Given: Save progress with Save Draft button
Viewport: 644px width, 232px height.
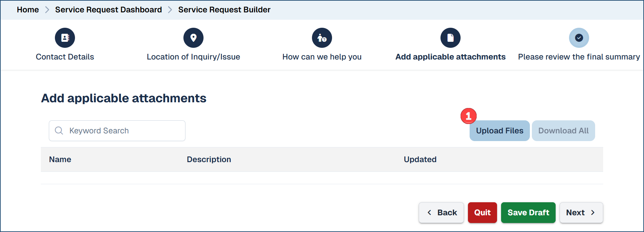Looking at the screenshot, I should point(528,213).
